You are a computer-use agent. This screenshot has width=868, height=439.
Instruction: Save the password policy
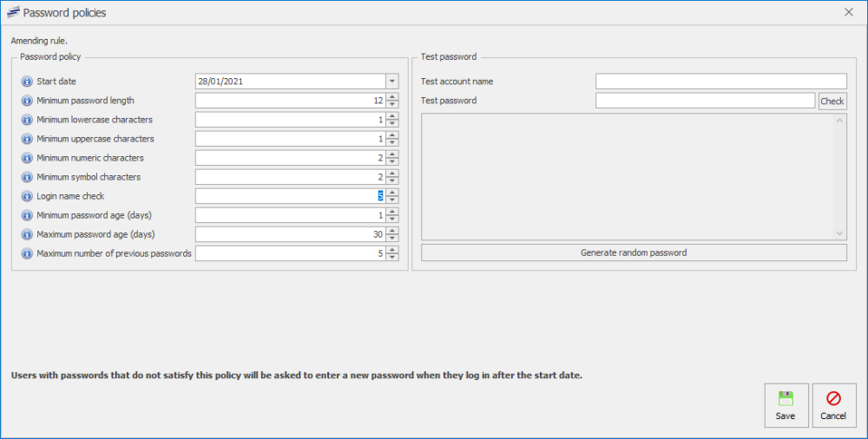click(x=786, y=405)
